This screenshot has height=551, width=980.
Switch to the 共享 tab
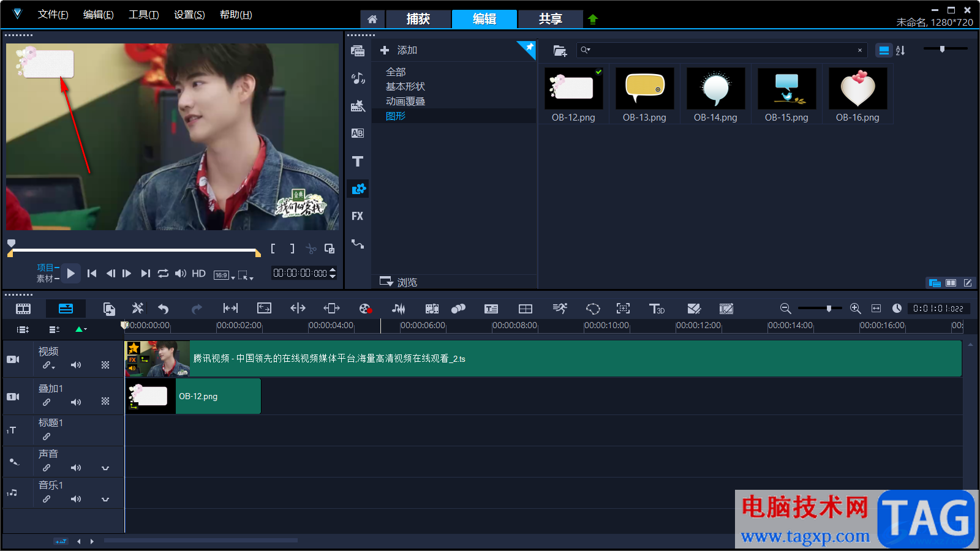(550, 19)
